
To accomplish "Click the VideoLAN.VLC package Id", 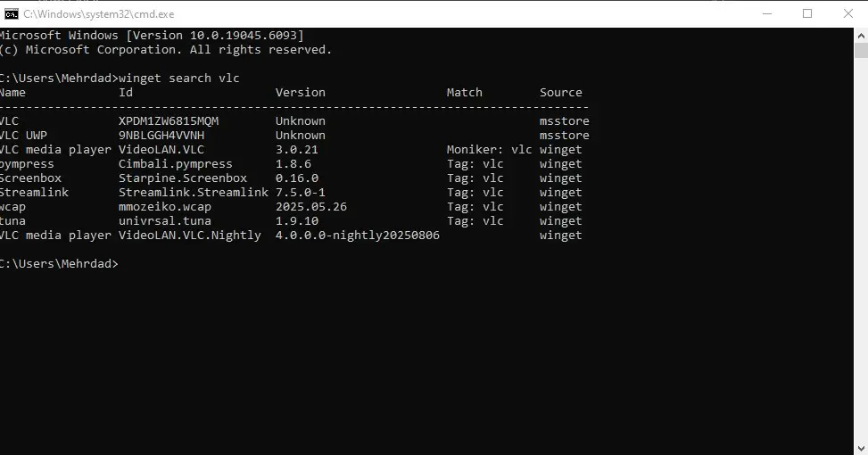I will [161, 150].
